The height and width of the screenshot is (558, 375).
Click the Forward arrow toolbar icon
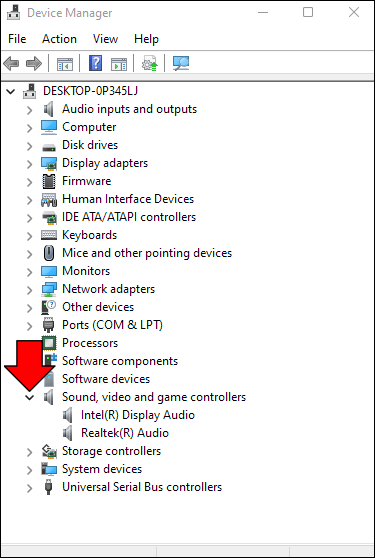click(34, 64)
